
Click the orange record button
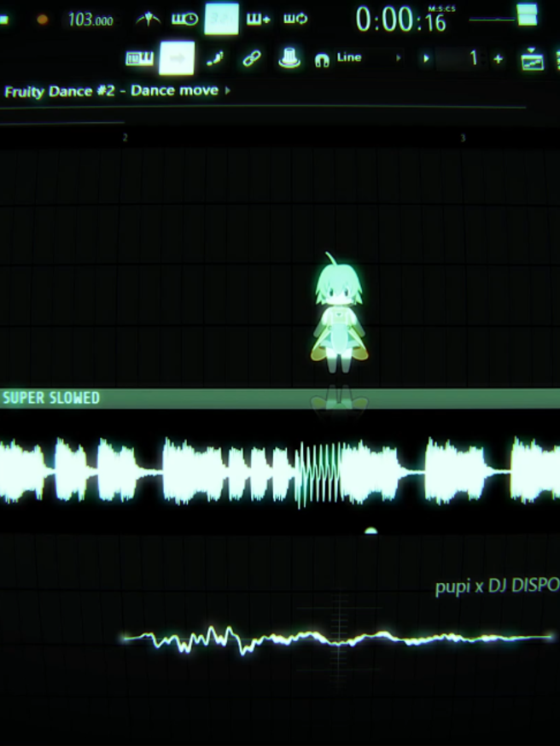(43, 20)
